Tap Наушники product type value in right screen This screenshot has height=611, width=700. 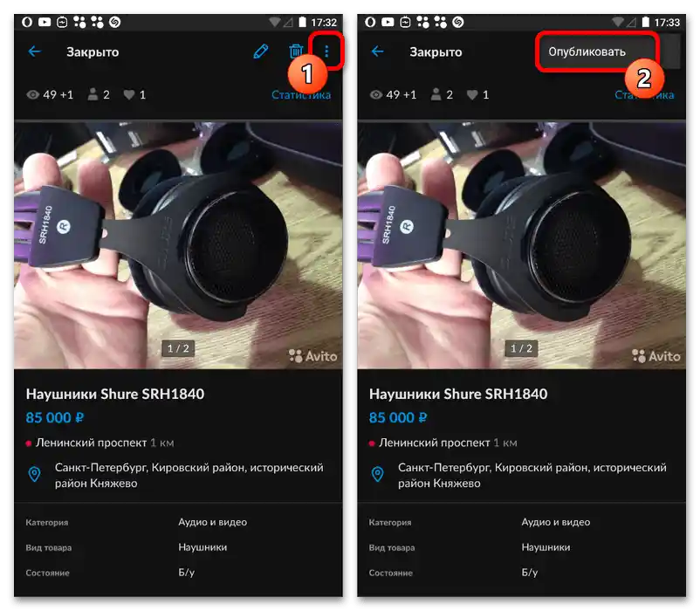[546, 547]
